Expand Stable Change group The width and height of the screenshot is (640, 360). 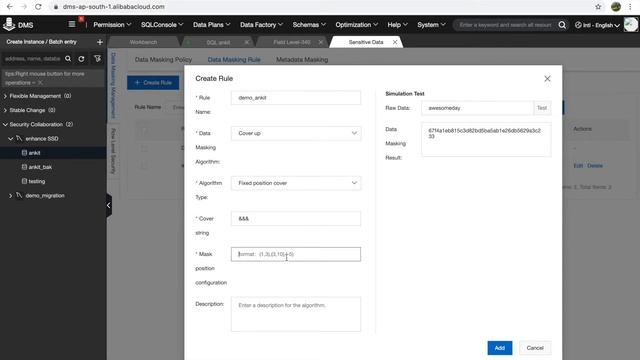5,111
